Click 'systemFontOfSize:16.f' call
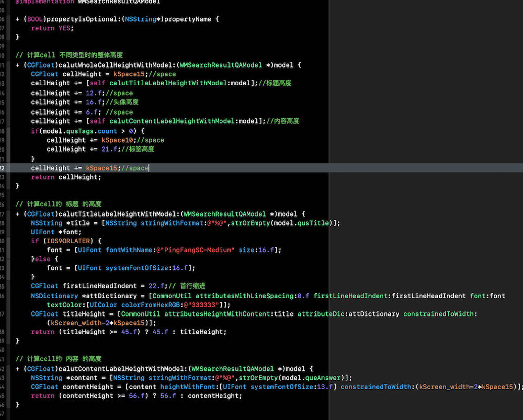This screenshot has height=420, width=523. point(147,268)
